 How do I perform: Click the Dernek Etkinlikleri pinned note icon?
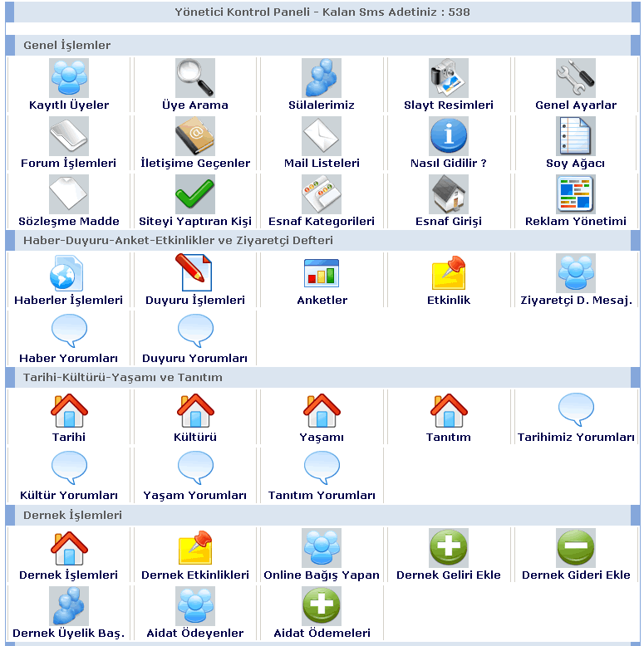click(195, 547)
